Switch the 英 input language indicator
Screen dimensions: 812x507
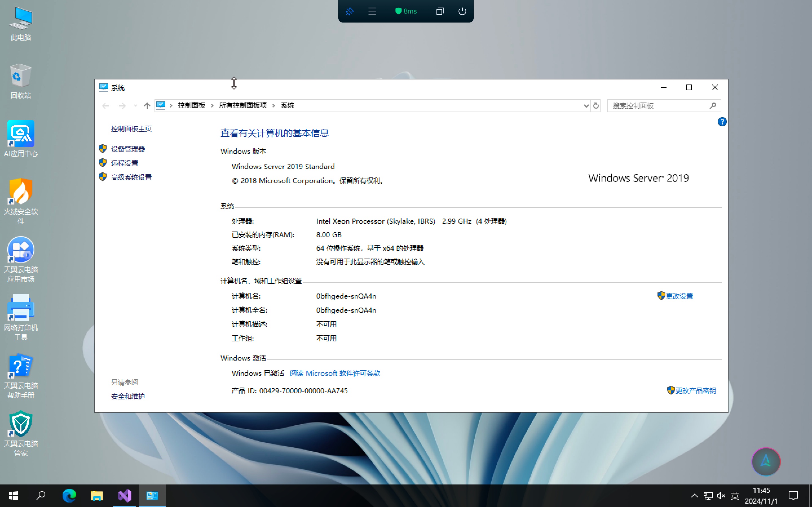point(734,496)
